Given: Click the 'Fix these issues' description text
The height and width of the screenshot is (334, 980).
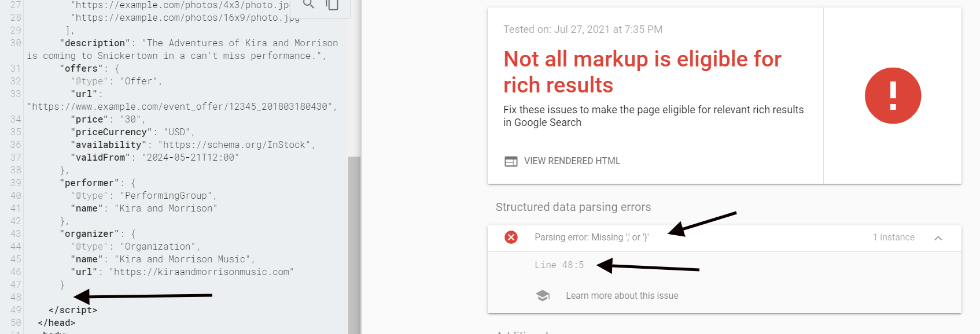Looking at the screenshot, I should click(x=653, y=116).
